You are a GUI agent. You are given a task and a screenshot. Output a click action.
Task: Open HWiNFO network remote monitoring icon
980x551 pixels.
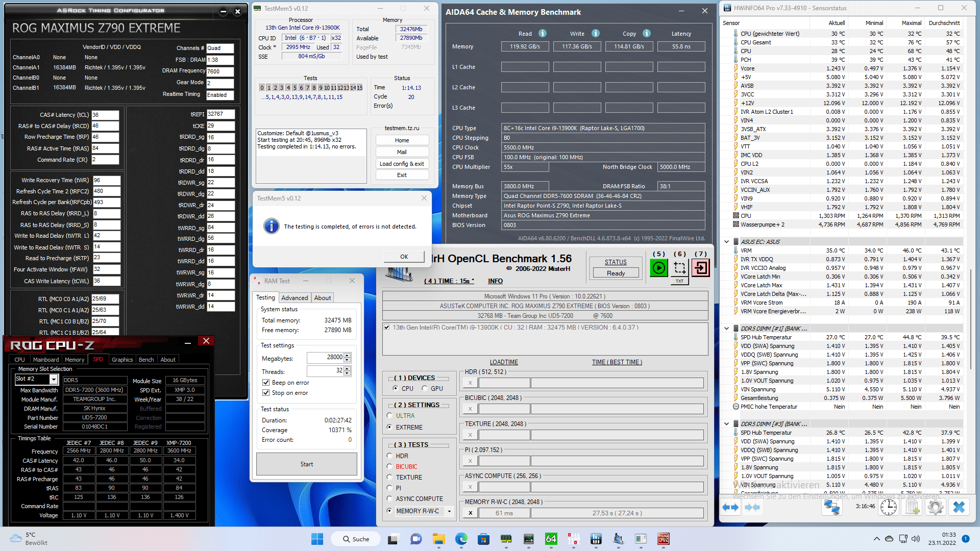pyautogui.click(x=832, y=507)
